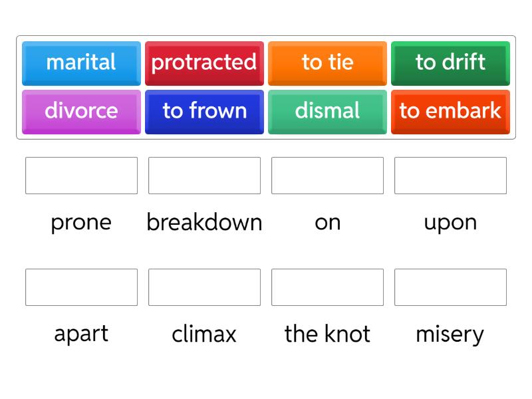
Task: Choose the green 'to drift' tile
Action: point(450,63)
